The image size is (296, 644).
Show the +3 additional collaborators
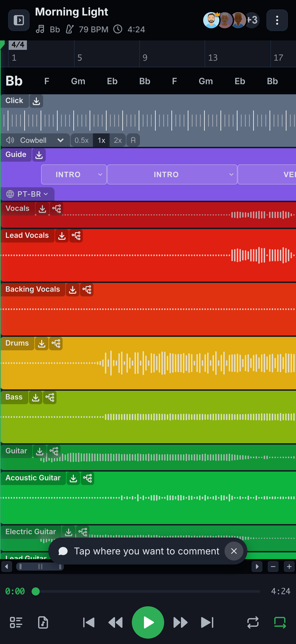(x=252, y=20)
